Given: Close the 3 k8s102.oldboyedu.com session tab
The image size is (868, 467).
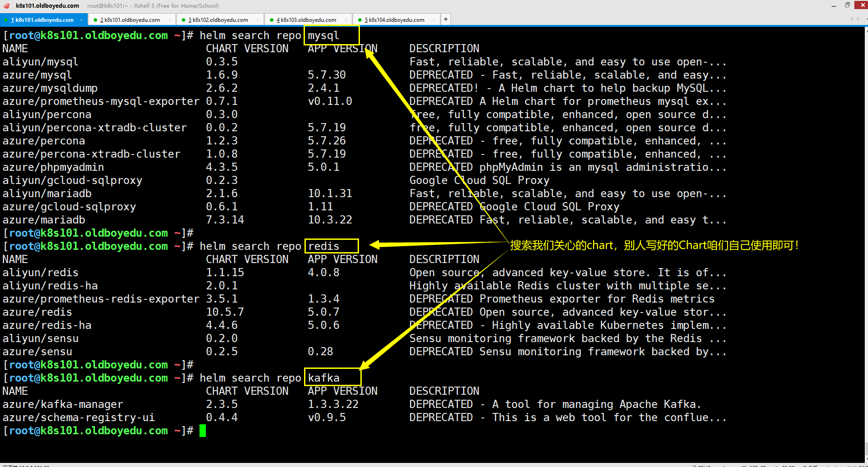Looking at the screenshot, I should [258, 20].
